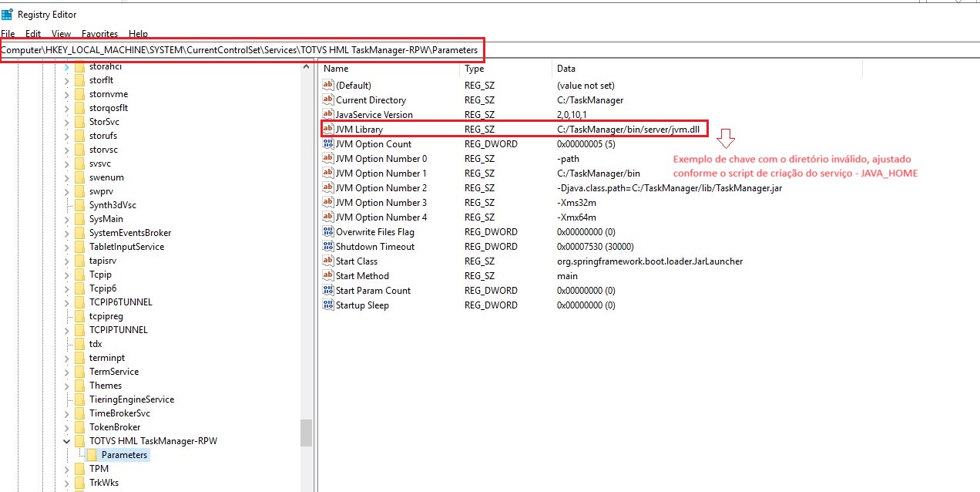Screen dimensions: 980x492
Task: Expand the SysMain key
Action: [66, 219]
